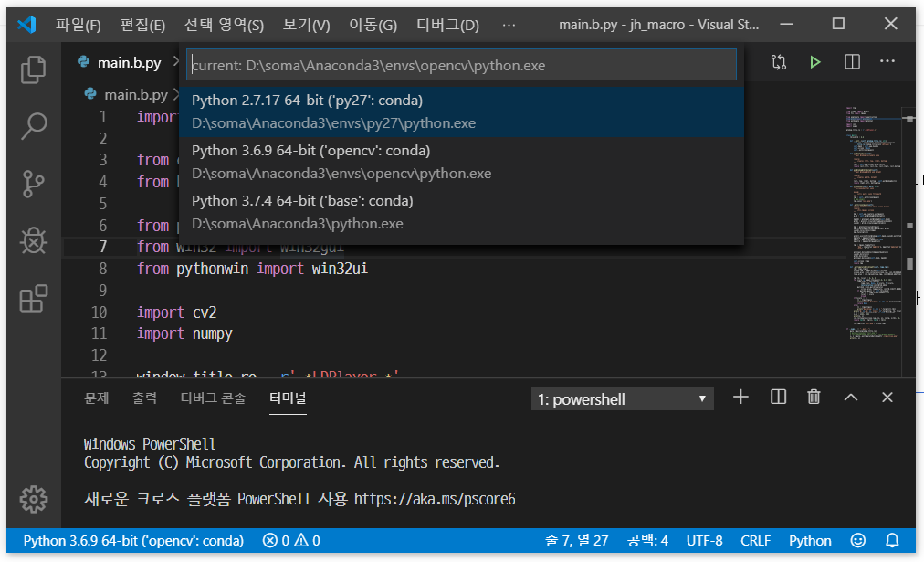Split the terminal panel
924x562 pixels.
(779, 398)
